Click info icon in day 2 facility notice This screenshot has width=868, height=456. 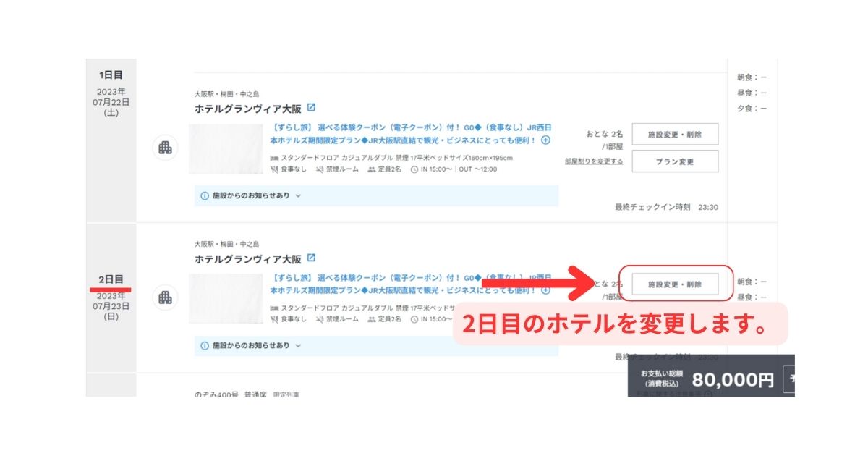pyautogui.click(x=205, y=345)
